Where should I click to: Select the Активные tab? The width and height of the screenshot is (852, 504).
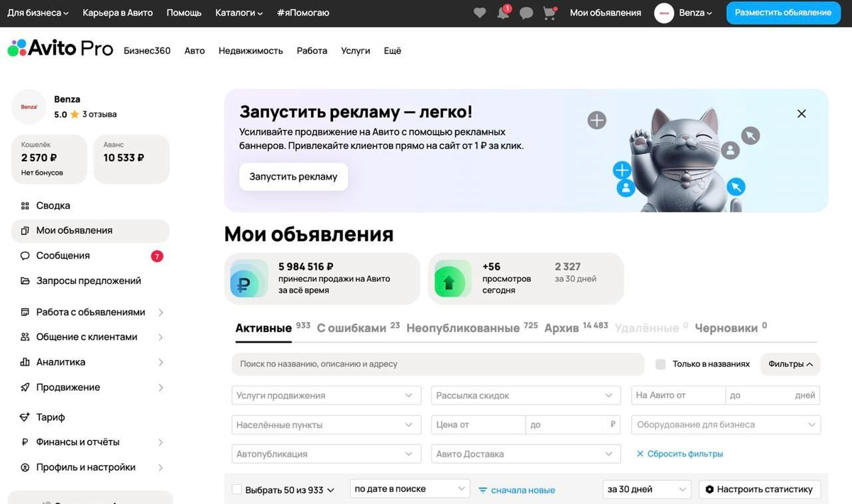click(273, 328)
